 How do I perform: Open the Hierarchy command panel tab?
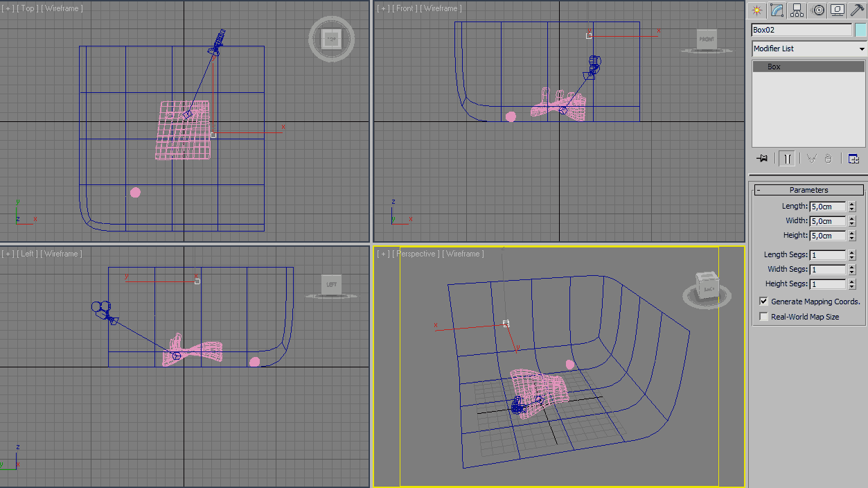(x=797, y=10)
